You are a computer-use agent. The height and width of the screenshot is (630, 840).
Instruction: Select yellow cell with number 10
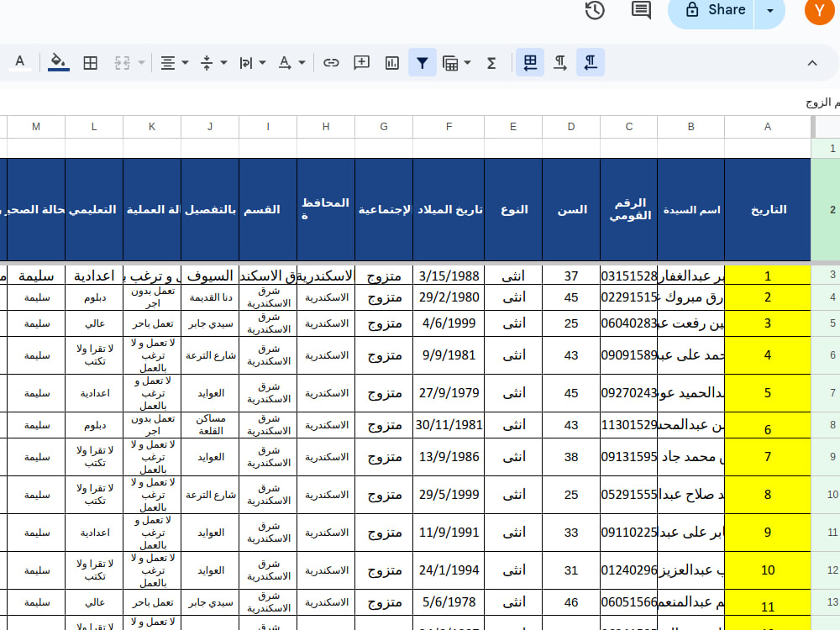pos(767,570)
